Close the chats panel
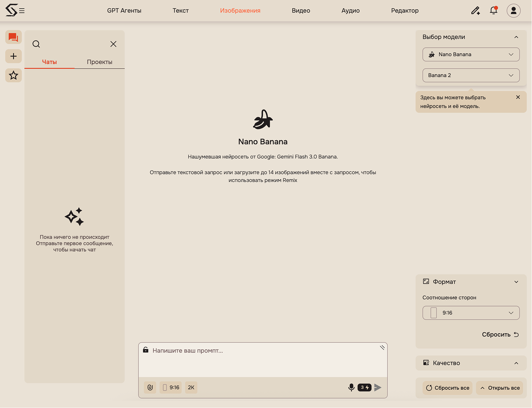 (x=113, y=44)
